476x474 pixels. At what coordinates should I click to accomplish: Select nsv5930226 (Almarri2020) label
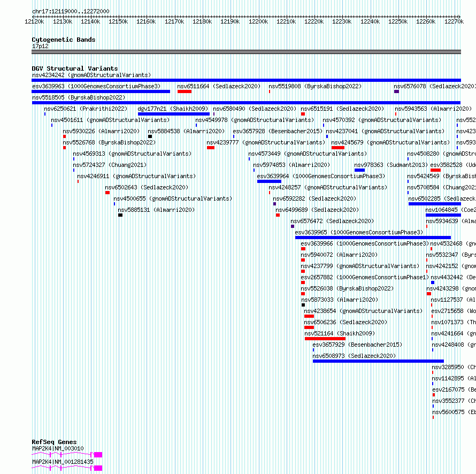(101, 131)
